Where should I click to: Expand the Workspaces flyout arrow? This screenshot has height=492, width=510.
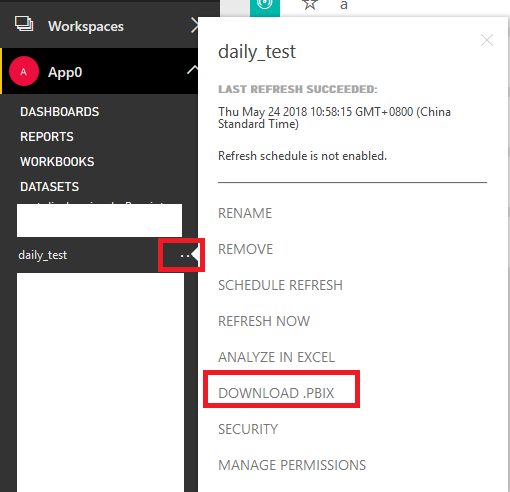194,26
